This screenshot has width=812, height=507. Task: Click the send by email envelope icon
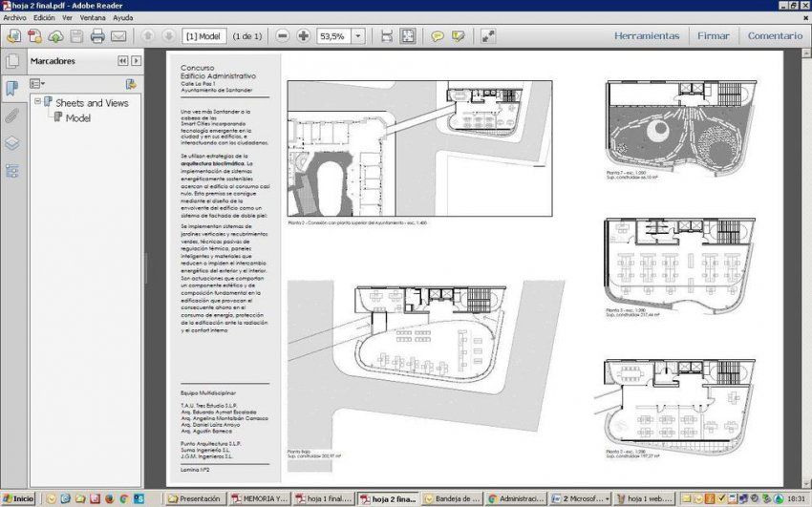tap(118, 36)
